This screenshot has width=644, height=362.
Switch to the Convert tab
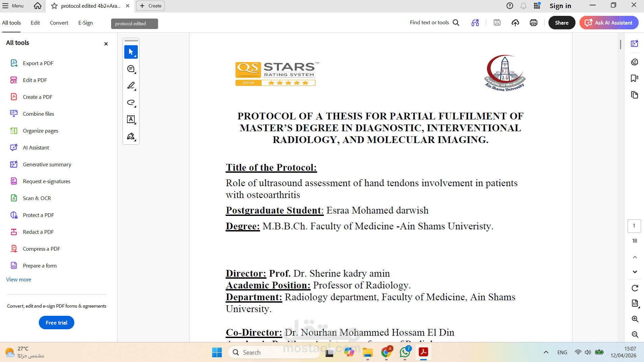[59, 23]
